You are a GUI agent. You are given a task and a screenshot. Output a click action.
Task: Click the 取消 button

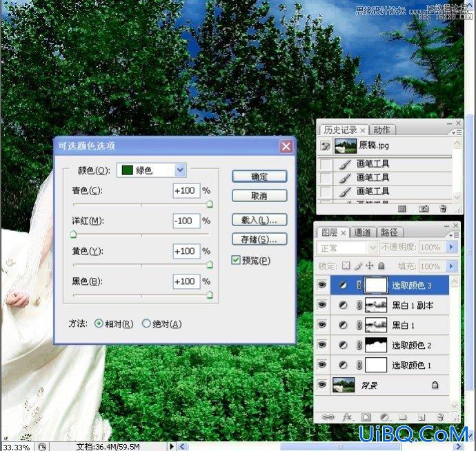click(x=259, y=196)
